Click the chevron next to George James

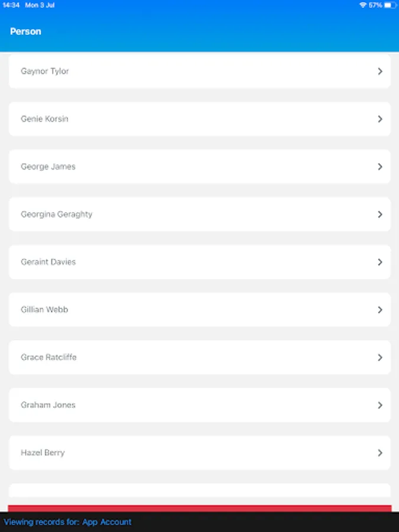point(380,167)
